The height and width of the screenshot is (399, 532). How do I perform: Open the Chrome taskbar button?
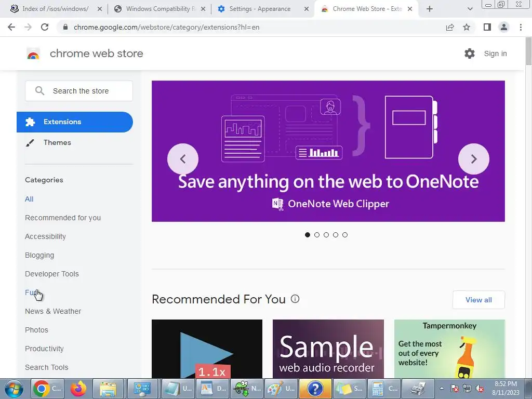point(47,389)
